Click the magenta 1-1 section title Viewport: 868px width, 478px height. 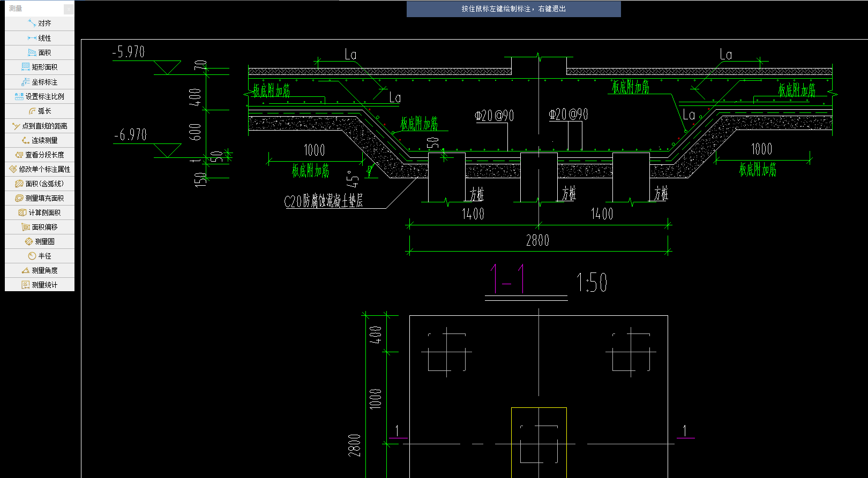507,278
